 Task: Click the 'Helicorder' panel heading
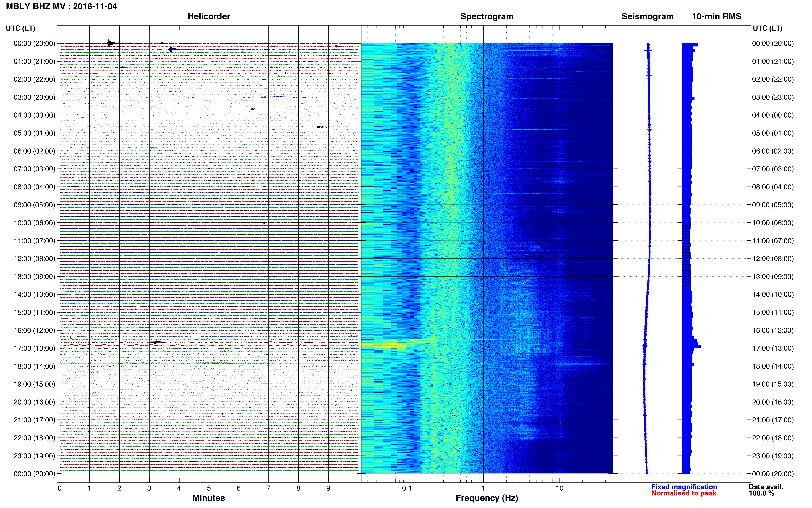coord(209,16)
